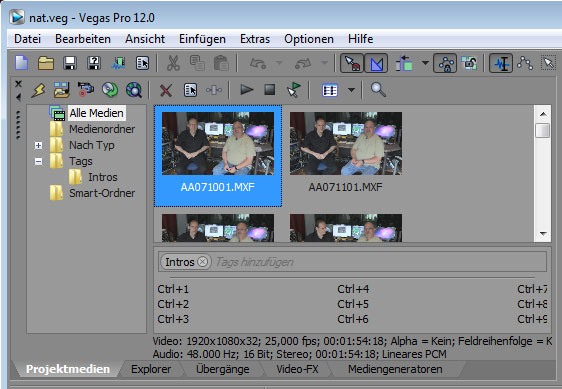
Task: Open the Views dropdown arrow
Action: 352,90
